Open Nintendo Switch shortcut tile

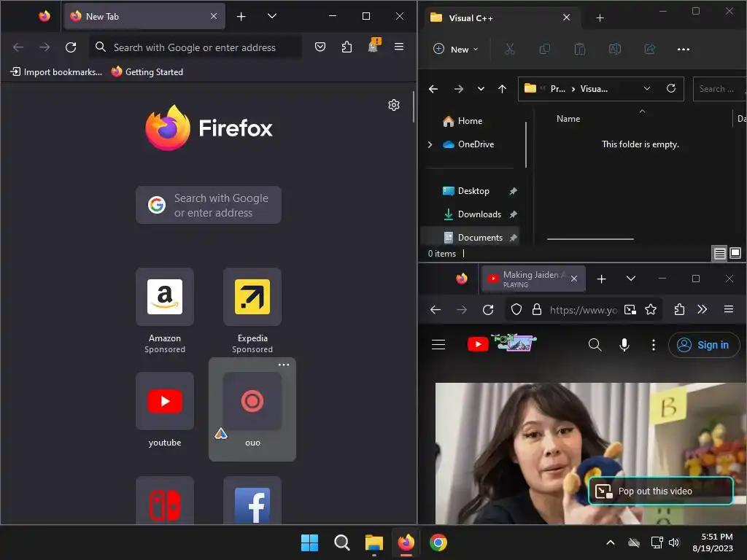[165, 500]
